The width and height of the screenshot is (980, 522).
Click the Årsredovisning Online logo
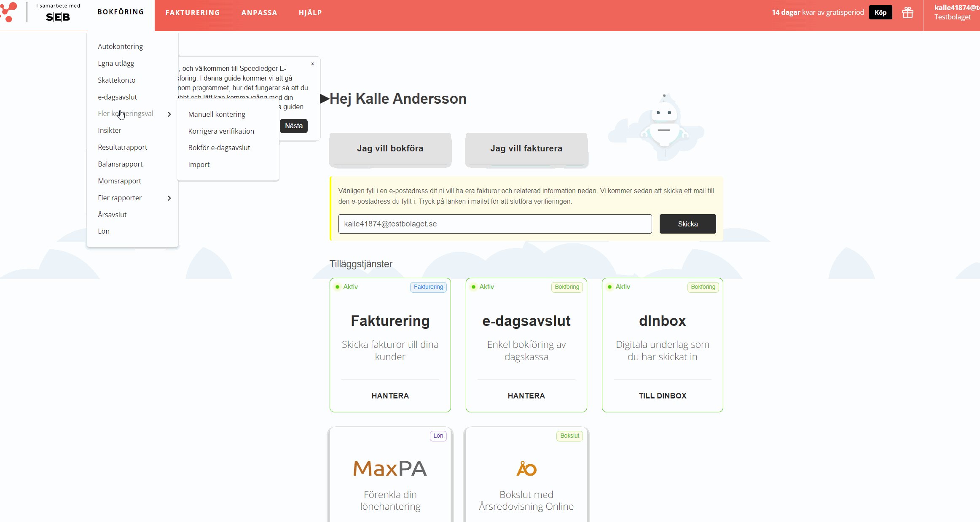[526, 468]
